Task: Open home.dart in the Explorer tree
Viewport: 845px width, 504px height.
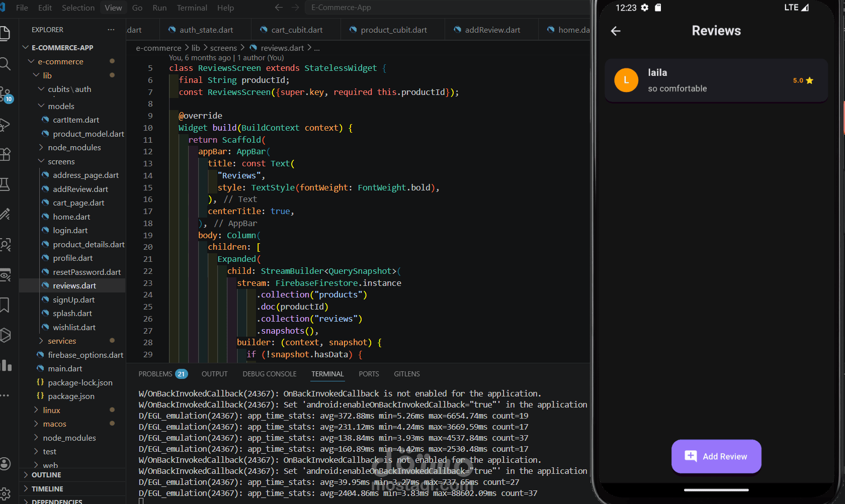Action: pyautogui.click(x=72, y=217)
